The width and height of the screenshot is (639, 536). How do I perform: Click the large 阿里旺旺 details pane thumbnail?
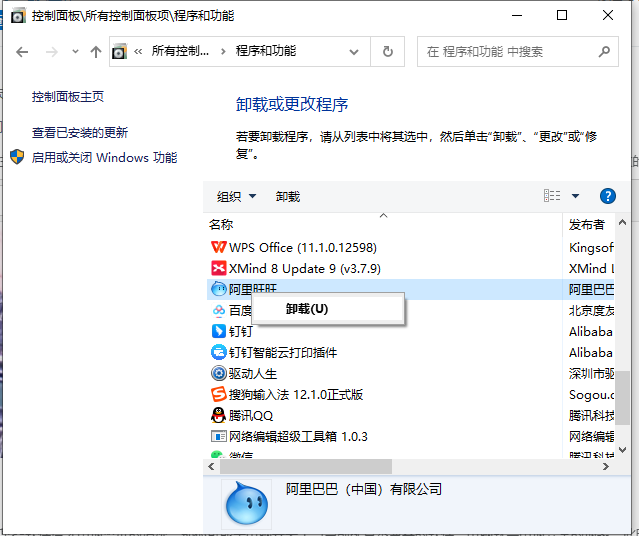coord(247,503)
